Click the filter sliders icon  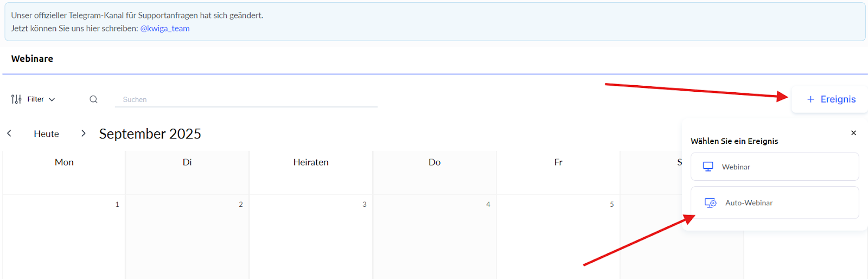(x=16, y=99)
